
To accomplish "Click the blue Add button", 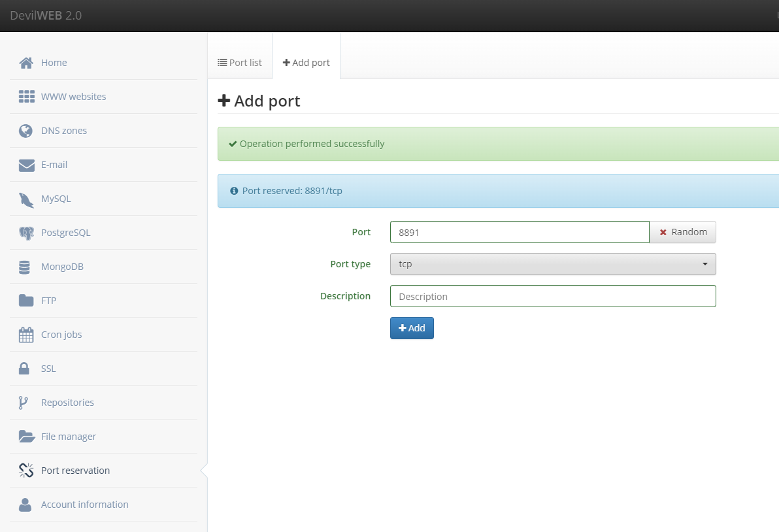I will click(x=412, y=328).
